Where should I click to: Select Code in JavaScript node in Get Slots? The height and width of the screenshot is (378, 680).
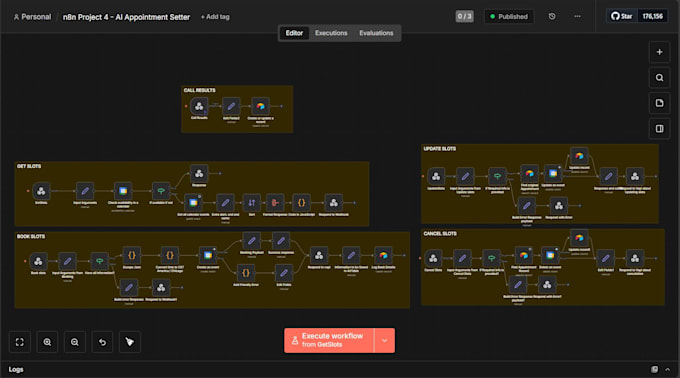tap(301, 202)
